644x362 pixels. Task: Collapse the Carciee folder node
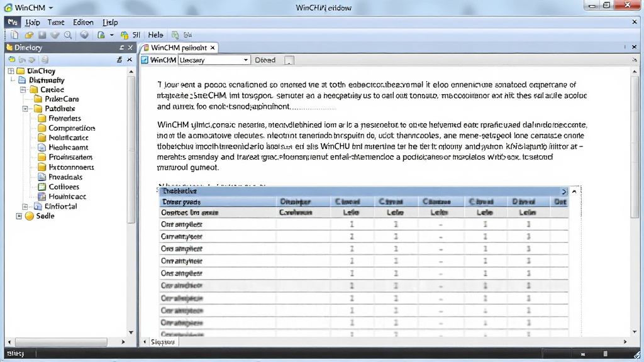click(x=23, y=89)
